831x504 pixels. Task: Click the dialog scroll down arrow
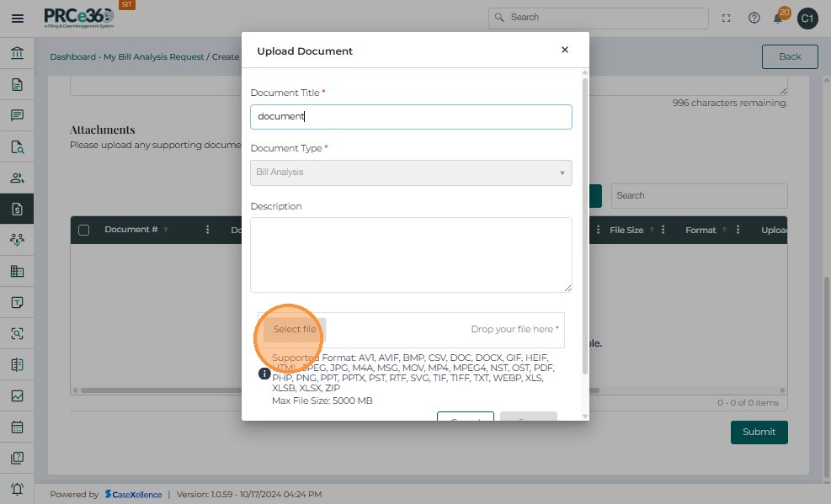click(585, 416)
